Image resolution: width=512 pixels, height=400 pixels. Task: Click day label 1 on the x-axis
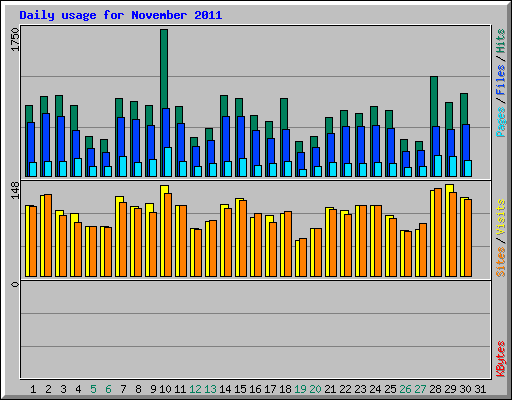pyautogui.click(x=33, y=389)
